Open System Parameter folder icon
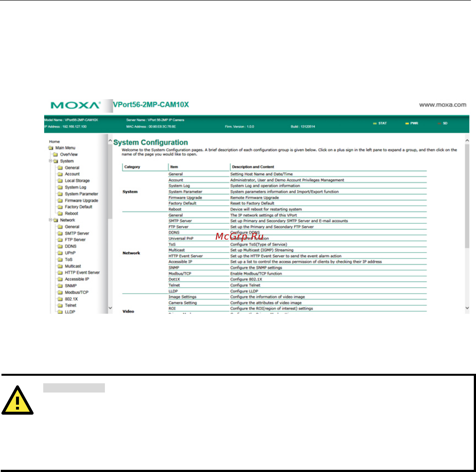This screenshot has height=472, width=476. point(60,194)
